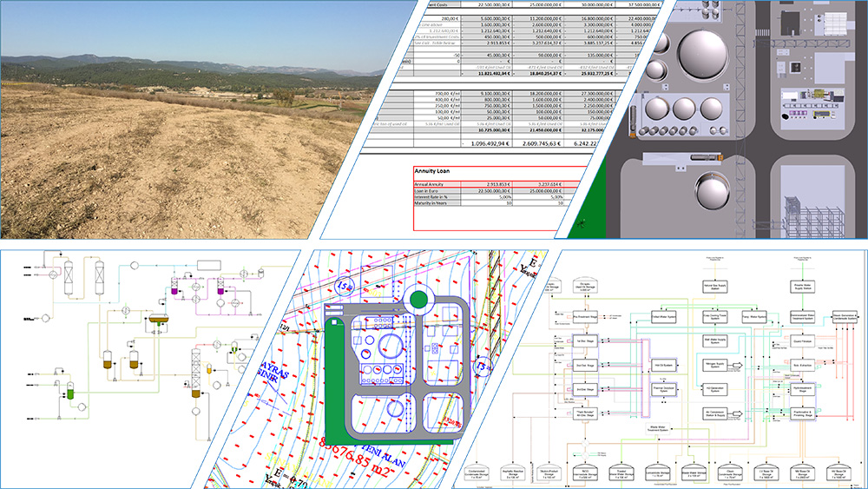
Task: Click the green roundabout circle on site plan
Action: (x=418, y=301)
